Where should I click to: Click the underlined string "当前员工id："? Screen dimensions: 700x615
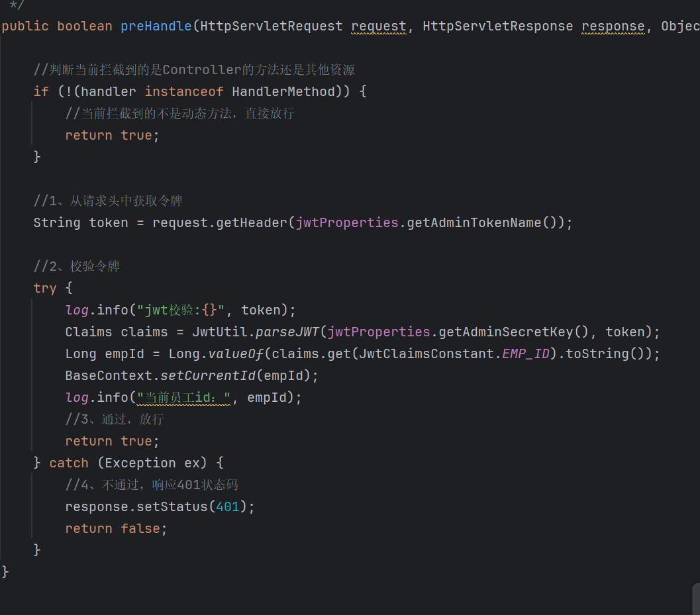pyautogui.click(x=183, y=398)
